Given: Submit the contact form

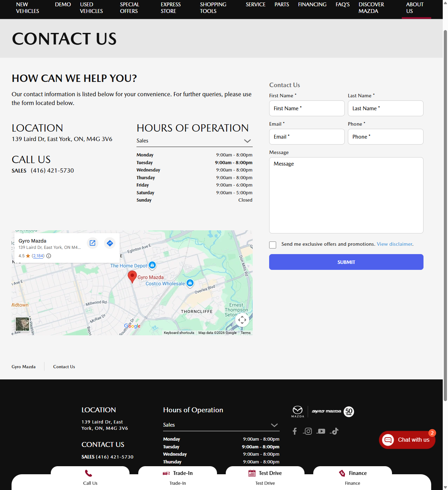Looking at the screenshot, I should coord(346,262).
